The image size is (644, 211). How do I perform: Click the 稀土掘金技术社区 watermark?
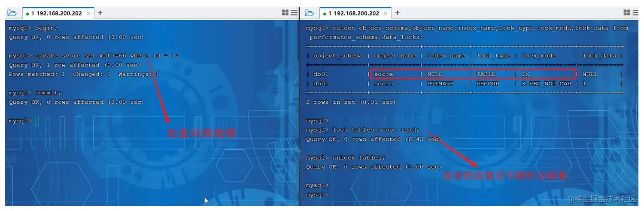(x=602, y=199)
